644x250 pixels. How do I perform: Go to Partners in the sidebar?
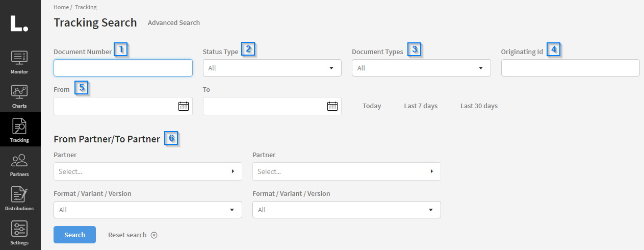pos(19,164)
